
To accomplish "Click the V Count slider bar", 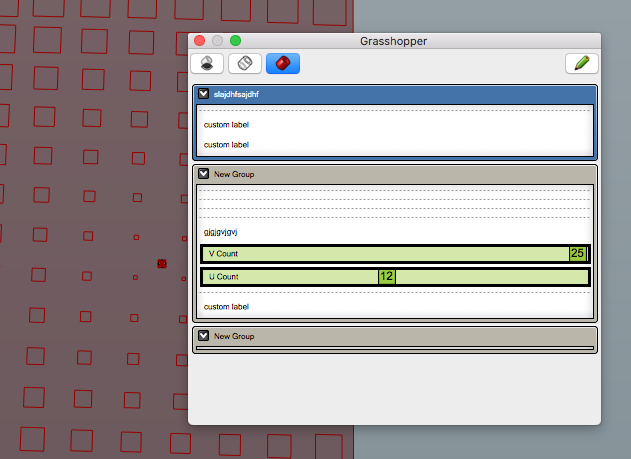I will tap(395, 254).
